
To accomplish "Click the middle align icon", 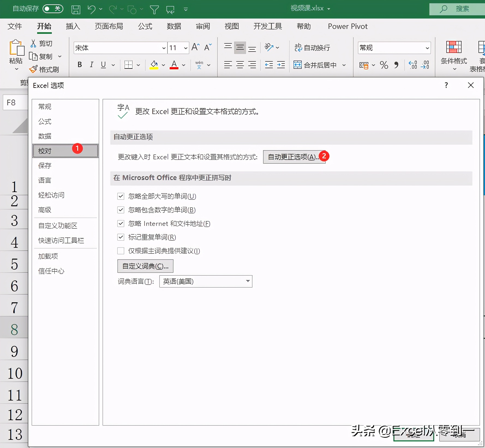I will [240, 47].
